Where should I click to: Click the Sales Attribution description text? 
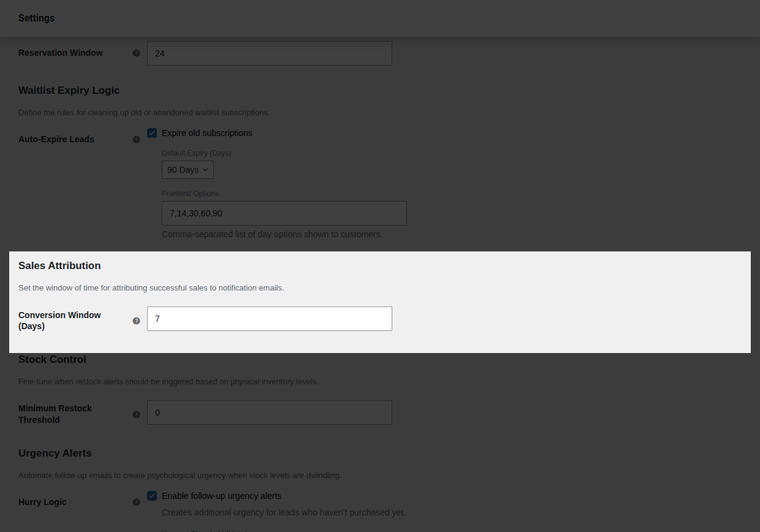coord(151,288)
